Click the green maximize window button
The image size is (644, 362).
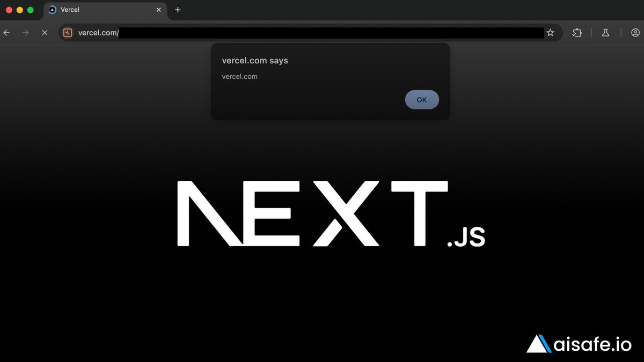click(x=31, y=10)
